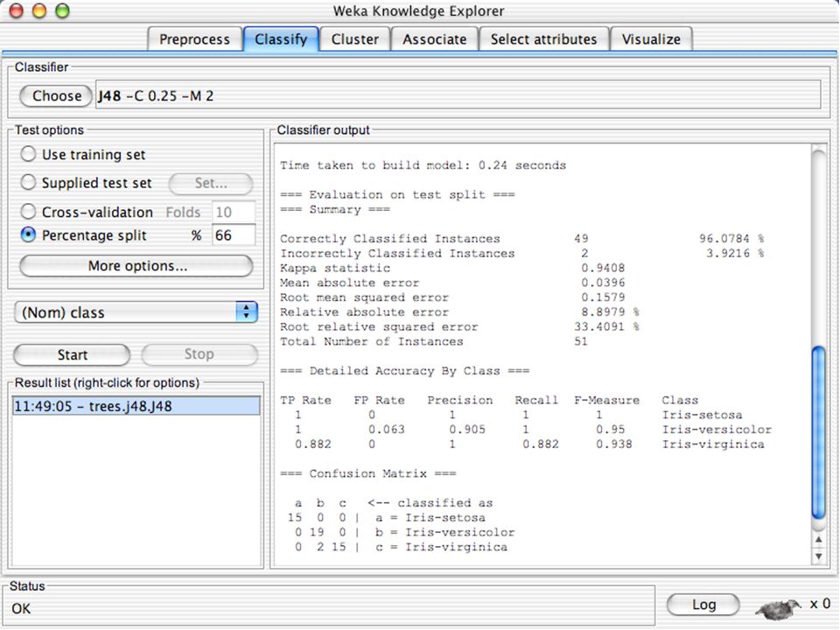Open the Classify tab

point(281,39)
